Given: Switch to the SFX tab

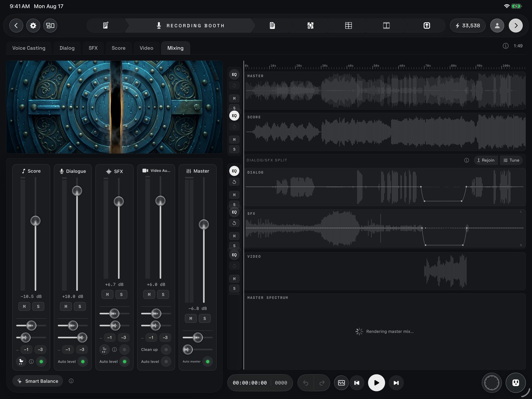Looking at the screenshot, I should click(93, 48).
